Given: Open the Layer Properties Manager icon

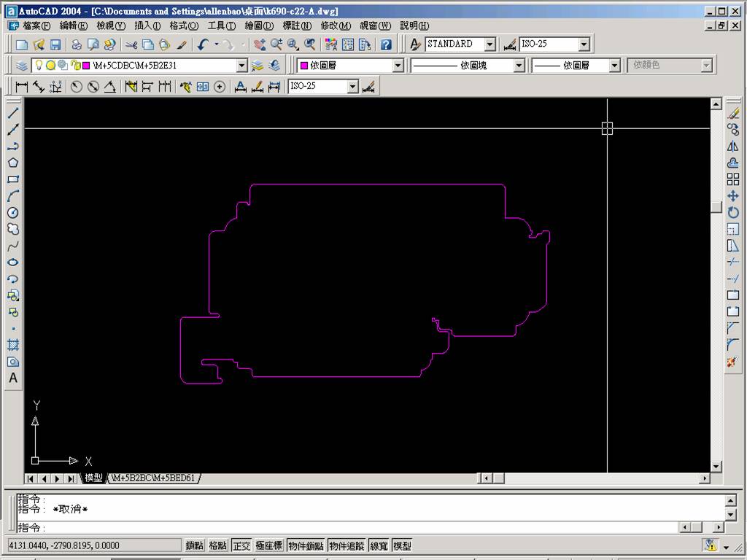Looking at the screenshot, I should (x=21, y=65).
